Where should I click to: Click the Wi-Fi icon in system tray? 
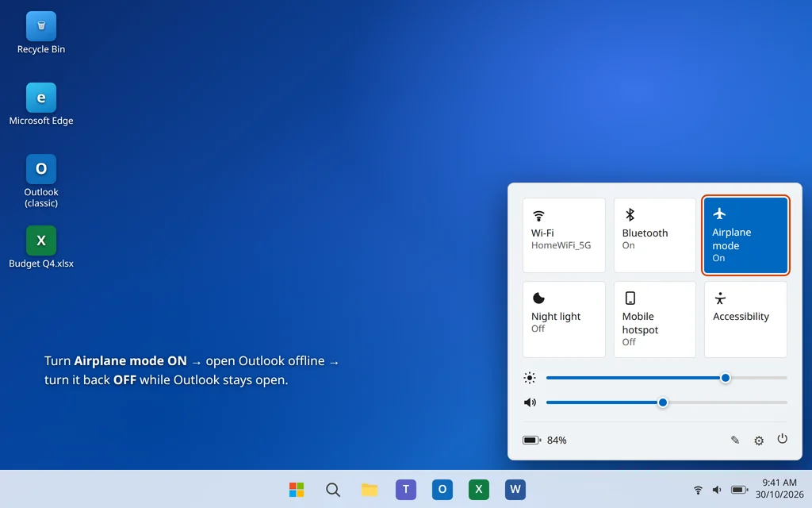click(698, 490)
